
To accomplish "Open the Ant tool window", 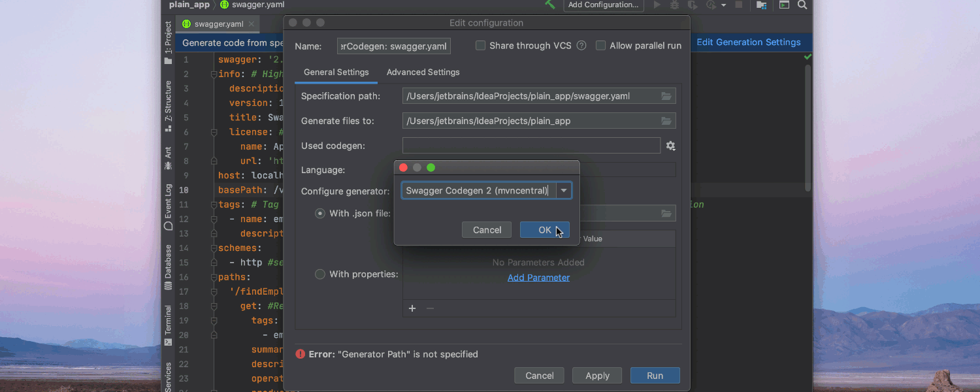I will click(x=168, y=158).
